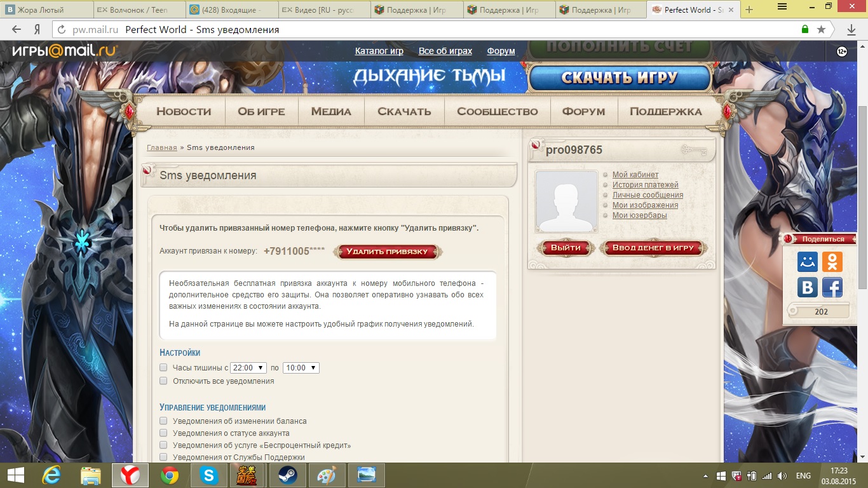
Task: Open File Explorer from taskbar
Action: click(x=91, y=475)
